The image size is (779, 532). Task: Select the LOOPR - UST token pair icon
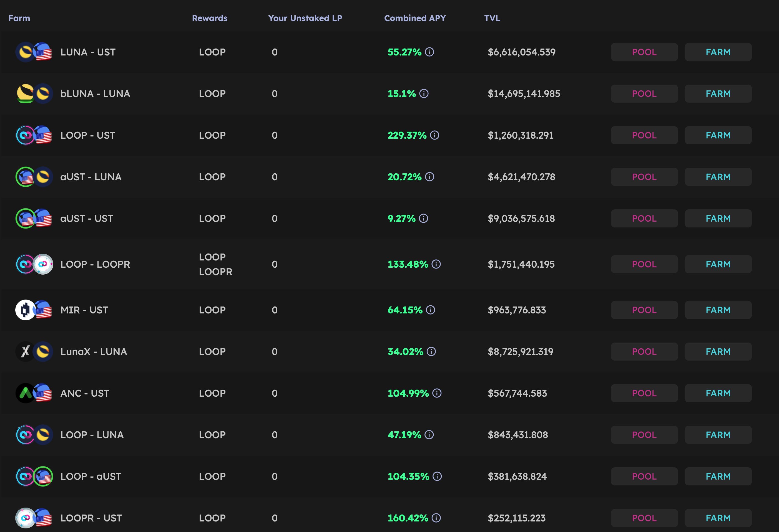[x=34, y=518]
